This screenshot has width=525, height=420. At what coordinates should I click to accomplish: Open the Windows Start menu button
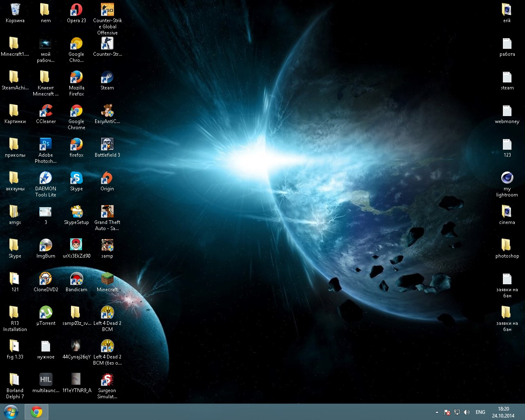pyautogui.click(x=11, y=412)
